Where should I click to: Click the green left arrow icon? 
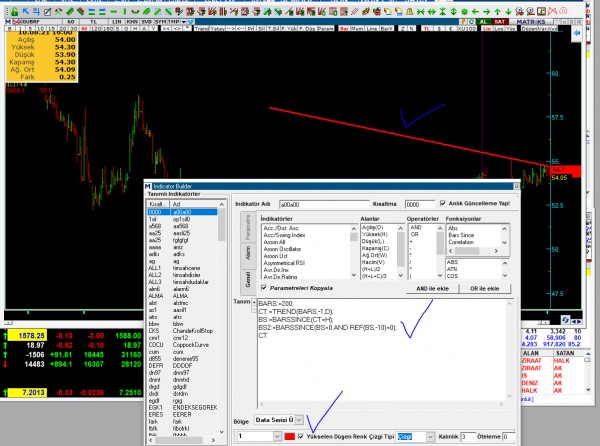(x=476, y=11)
